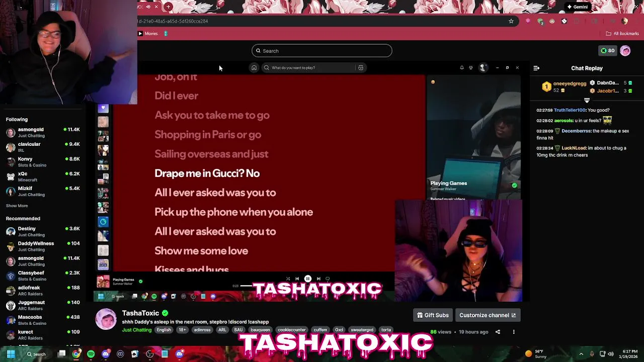
Task: Click the dice extension icon in Chrome
Action: tap(564, 21)
